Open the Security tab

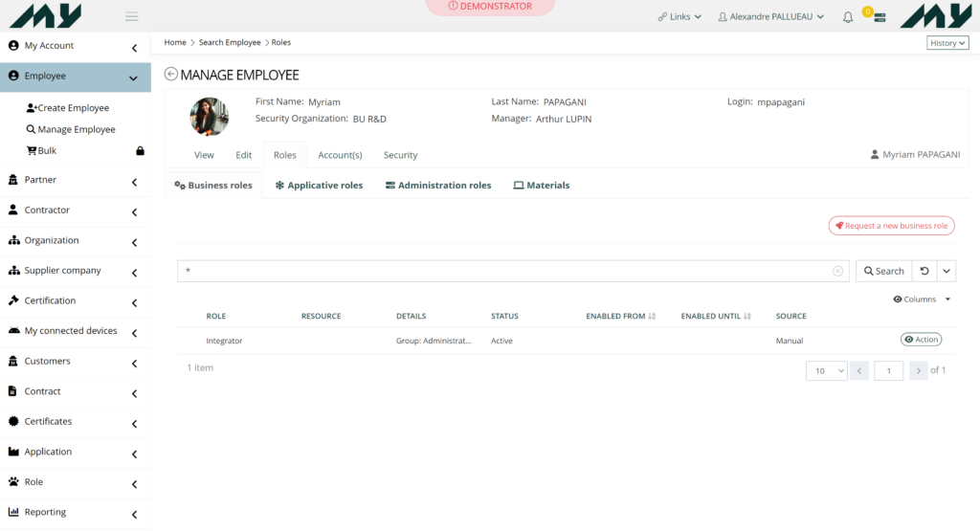(400, 155)
